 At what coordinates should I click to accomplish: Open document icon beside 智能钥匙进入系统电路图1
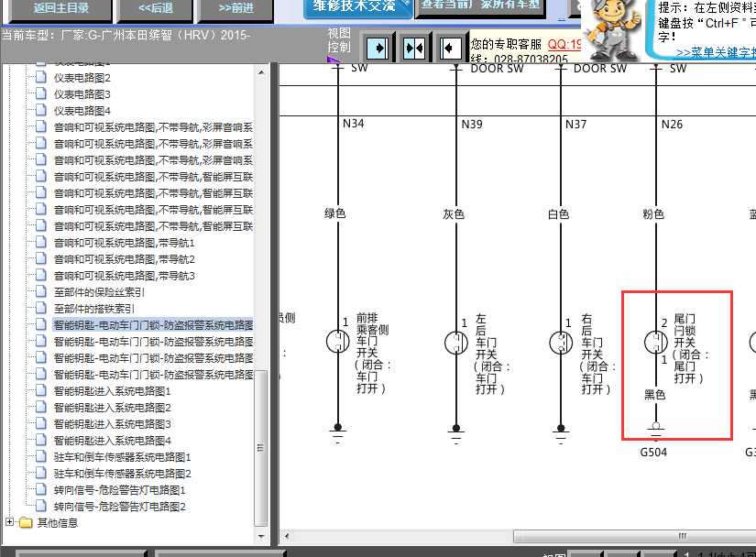(x=41, y=390)
